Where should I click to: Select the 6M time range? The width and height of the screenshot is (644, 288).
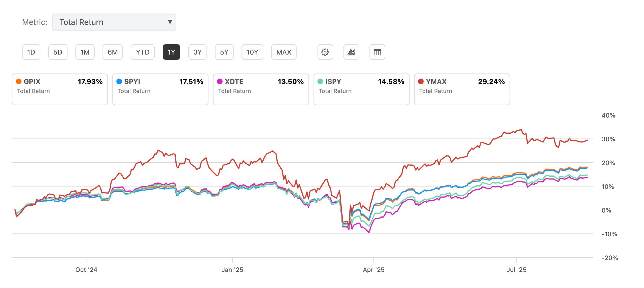click(x=112, y=52)
